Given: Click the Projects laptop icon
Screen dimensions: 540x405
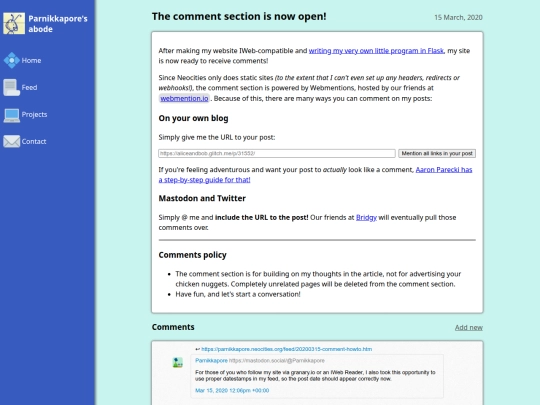Looking at the screenshot, I should (12, 114).
